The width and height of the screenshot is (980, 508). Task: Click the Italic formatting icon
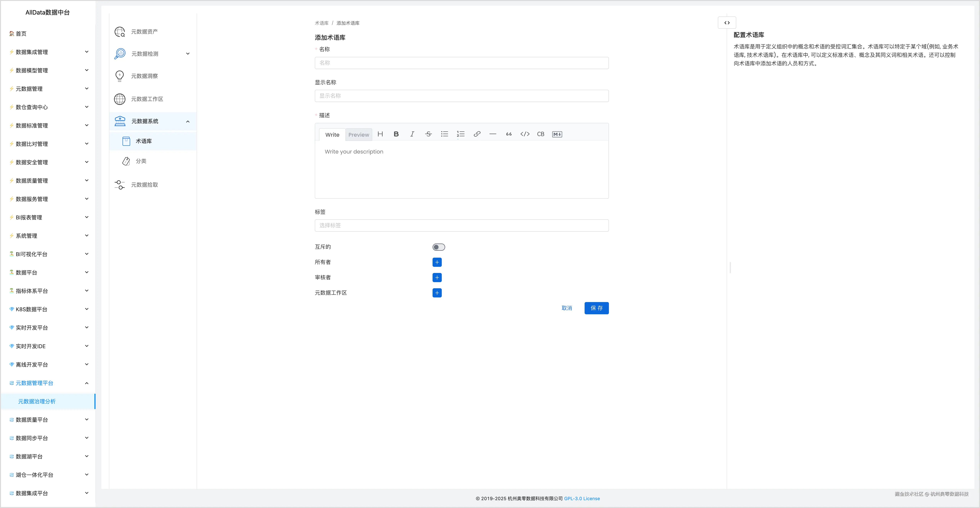[x=412, y=134]
